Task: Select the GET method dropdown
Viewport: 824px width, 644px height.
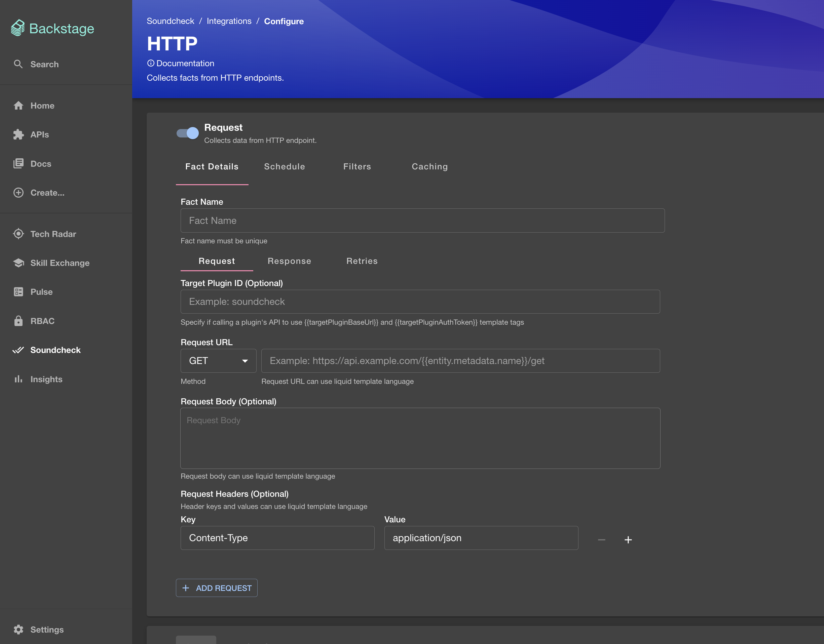Action: 218,360
